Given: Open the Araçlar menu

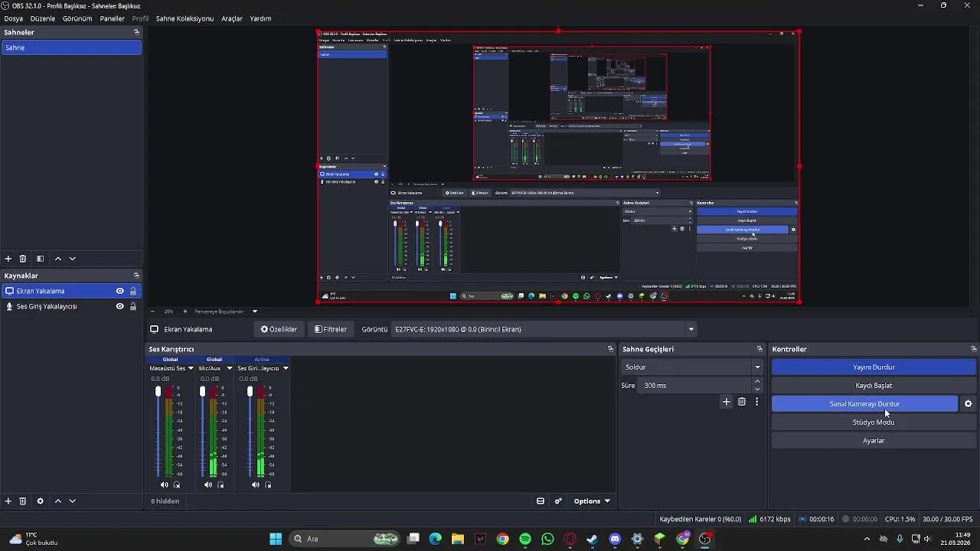Looking at the screenshot, I should [x=232, y=18].
